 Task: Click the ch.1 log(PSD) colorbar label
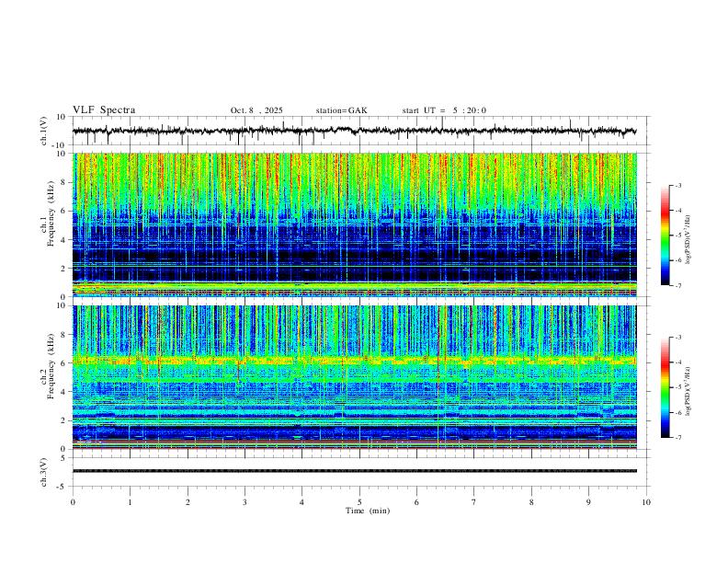pos(688,240)
